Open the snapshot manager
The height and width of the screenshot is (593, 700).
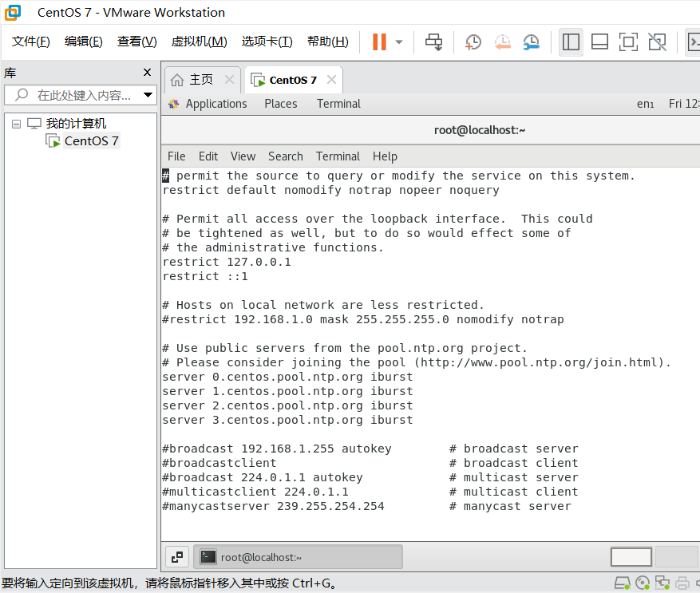tap(532, 42)
